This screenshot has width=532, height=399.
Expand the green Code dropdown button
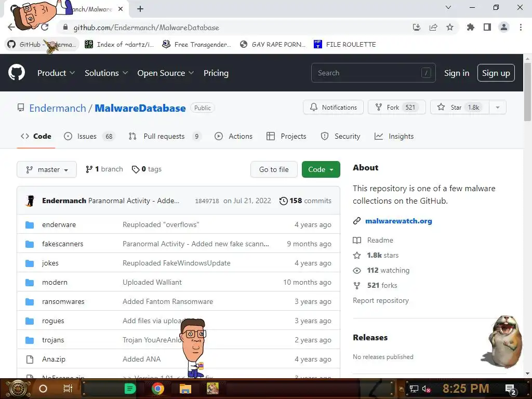tap(321, 169)
